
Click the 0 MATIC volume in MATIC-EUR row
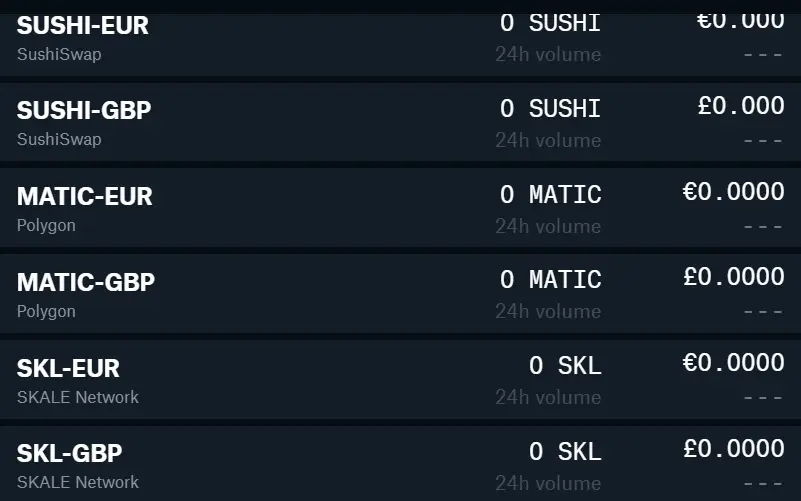tap(551, 194)
